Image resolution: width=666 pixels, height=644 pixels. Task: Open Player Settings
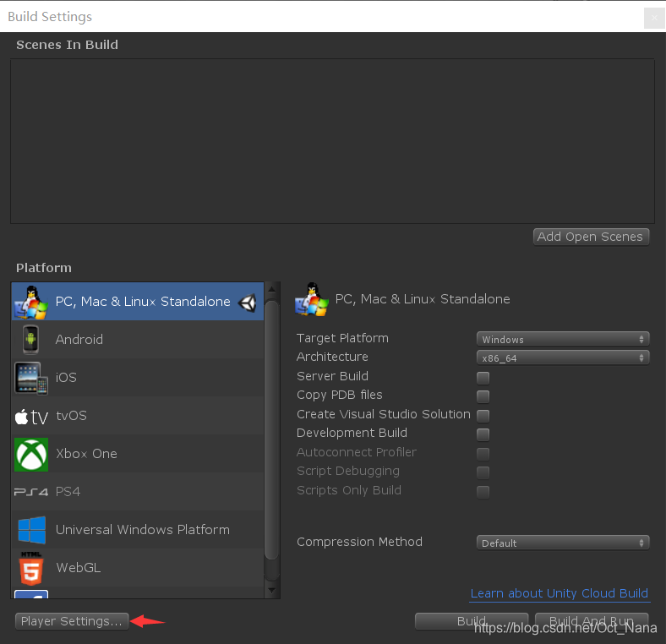point(72,621)
